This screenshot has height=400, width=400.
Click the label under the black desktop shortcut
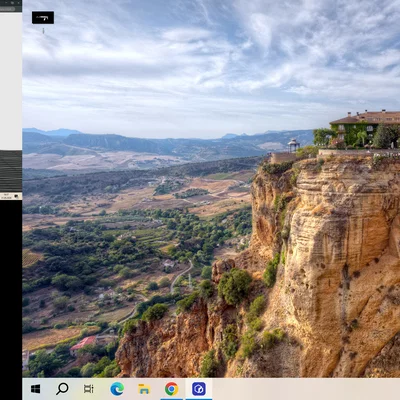[x=43, y=31]
